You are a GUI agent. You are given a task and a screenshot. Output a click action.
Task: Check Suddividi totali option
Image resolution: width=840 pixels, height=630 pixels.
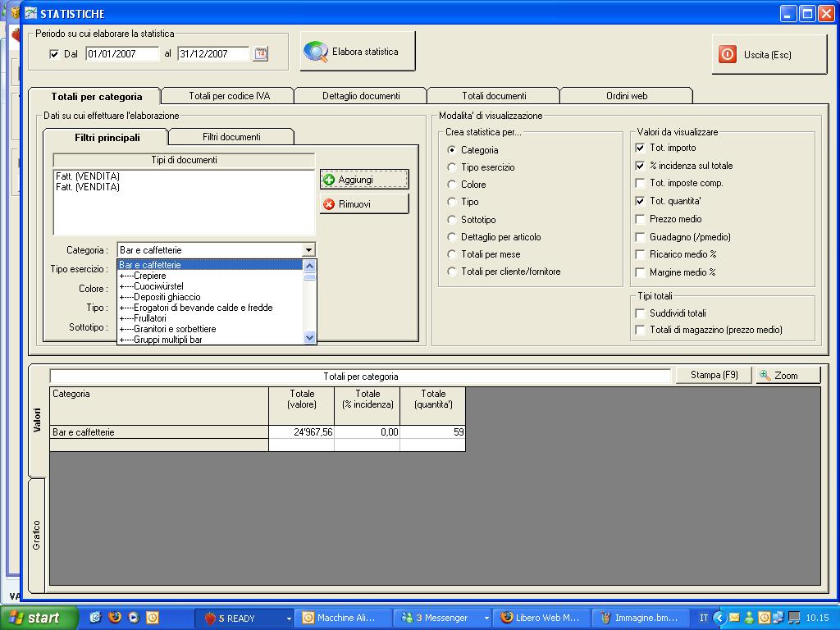pyautogui.click(x=640, y=313)
